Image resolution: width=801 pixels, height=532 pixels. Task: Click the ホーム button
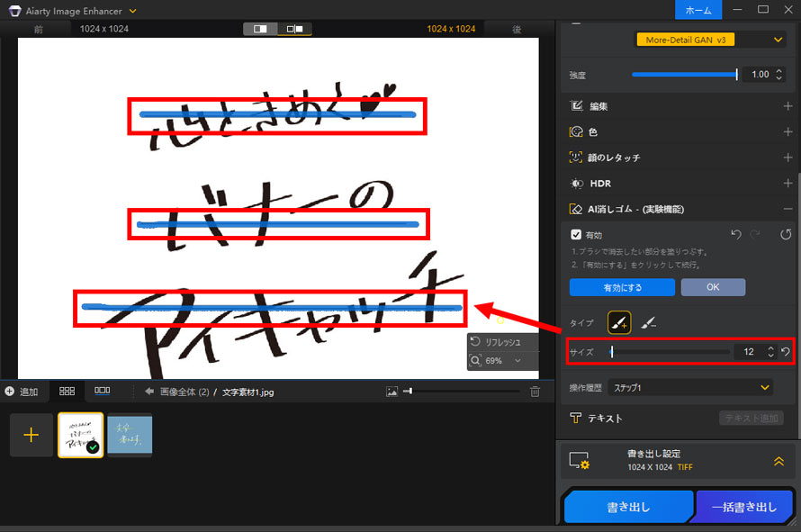pyautogui.click(x=697, y=10)
